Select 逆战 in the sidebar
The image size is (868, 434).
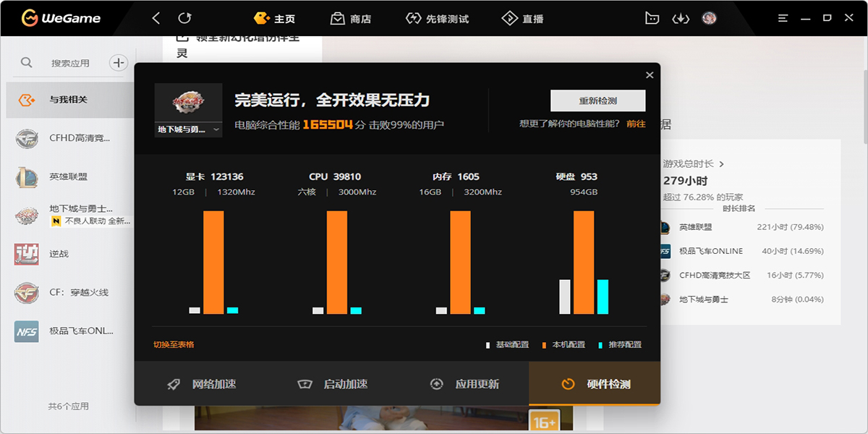click(x=70, y=254)
